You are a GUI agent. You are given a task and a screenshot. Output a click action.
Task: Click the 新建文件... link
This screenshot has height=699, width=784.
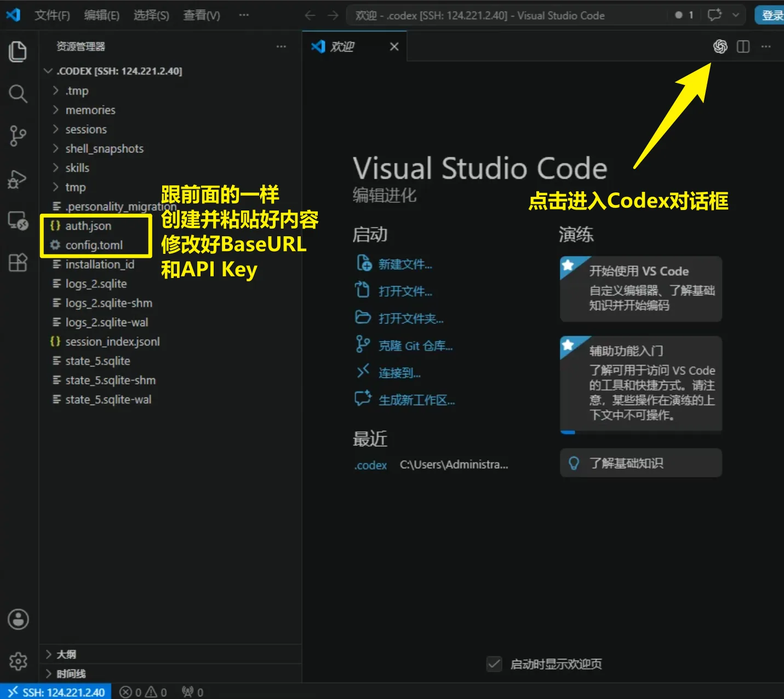pyautogui.click(x=405, y=264)
